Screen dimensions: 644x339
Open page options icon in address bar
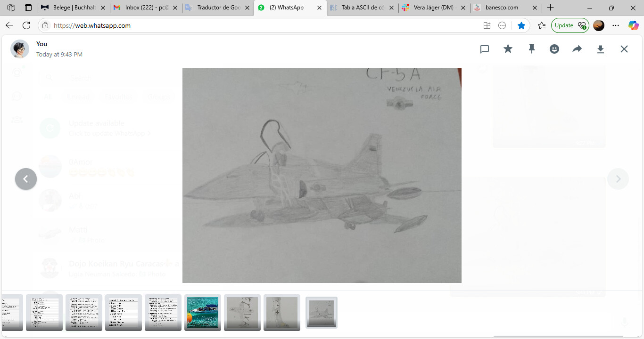502,25
